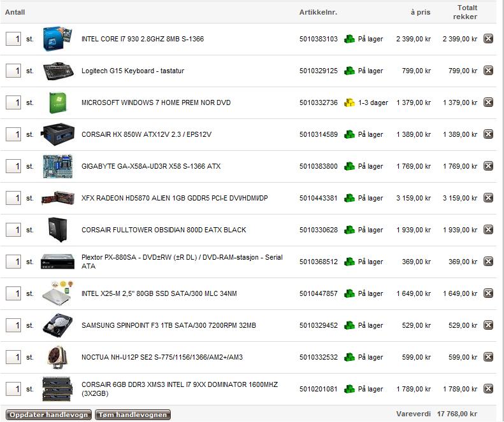This screenshot has width=504, height=422.
Task: Open the INTEL CORE I7 930 2.8GHZ product link
Action: pos(143,39)
